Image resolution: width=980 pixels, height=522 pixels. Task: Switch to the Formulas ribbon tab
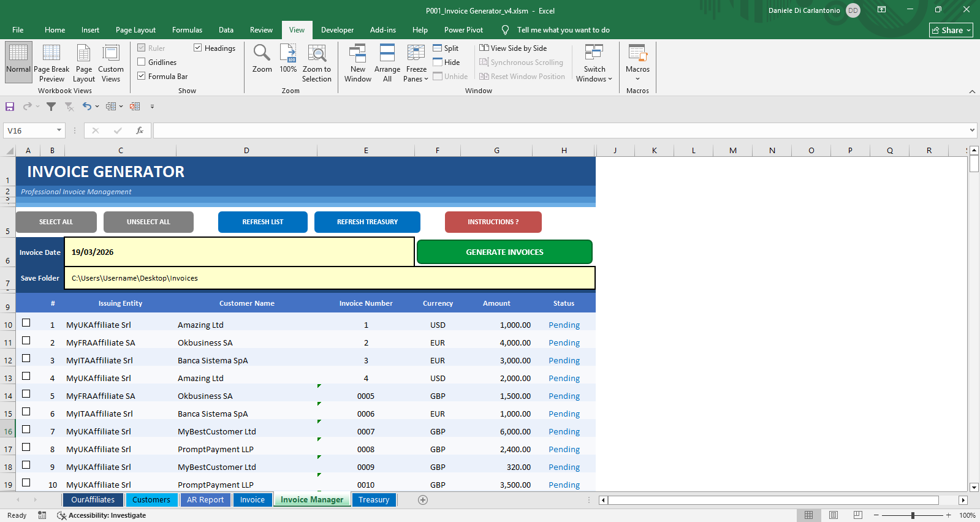(187, 30)
